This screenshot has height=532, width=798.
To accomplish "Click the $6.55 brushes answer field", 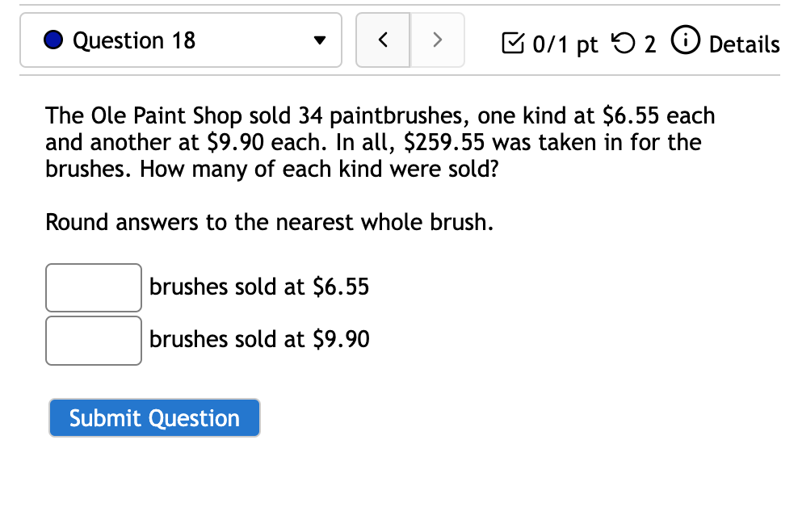I will point(93,287).
